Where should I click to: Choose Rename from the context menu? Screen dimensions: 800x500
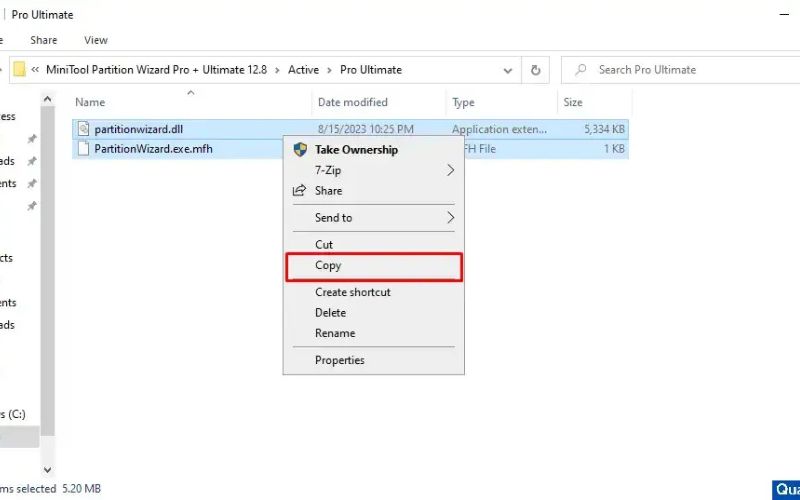click(373, 333)
